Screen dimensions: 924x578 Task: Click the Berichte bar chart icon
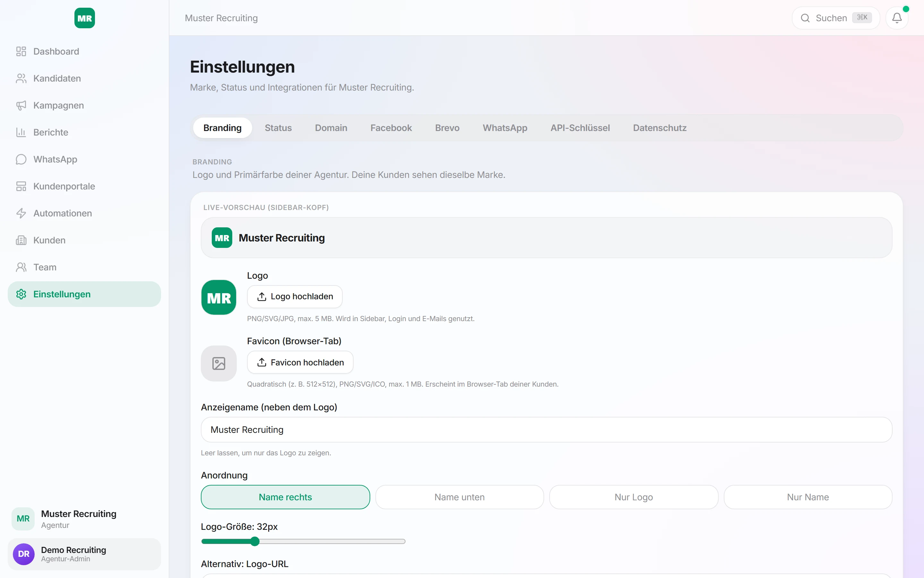21,132
